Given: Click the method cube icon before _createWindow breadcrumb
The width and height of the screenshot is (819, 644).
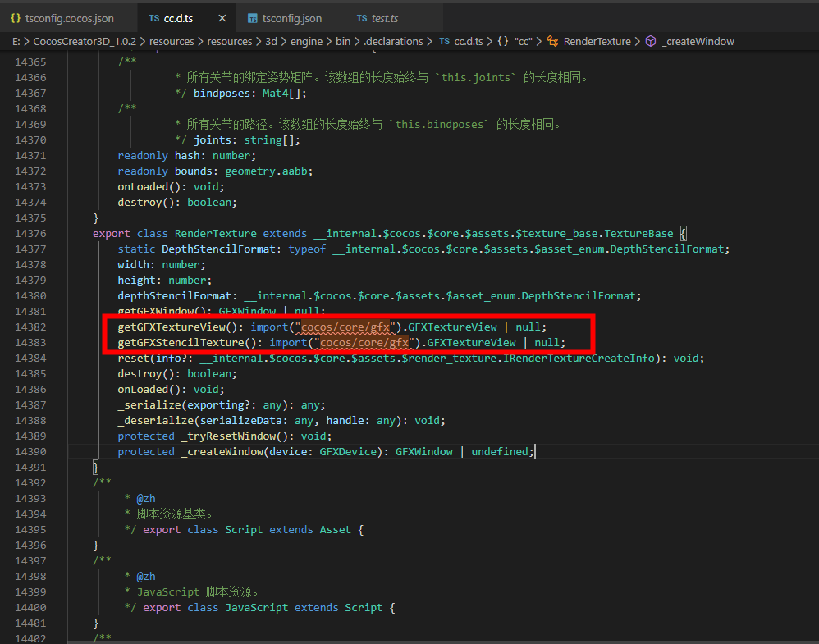Looking at the screenshot, I should coord(650,41).
